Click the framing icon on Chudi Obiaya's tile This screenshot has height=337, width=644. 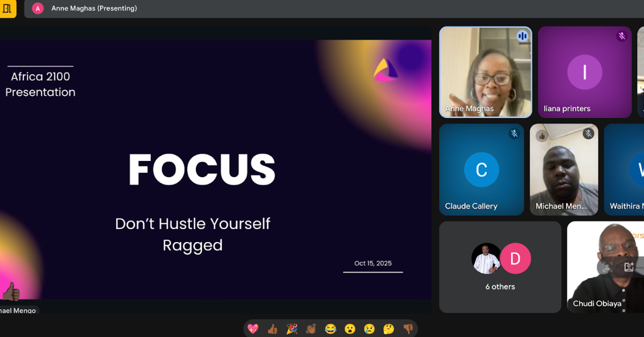click(606, 267)
